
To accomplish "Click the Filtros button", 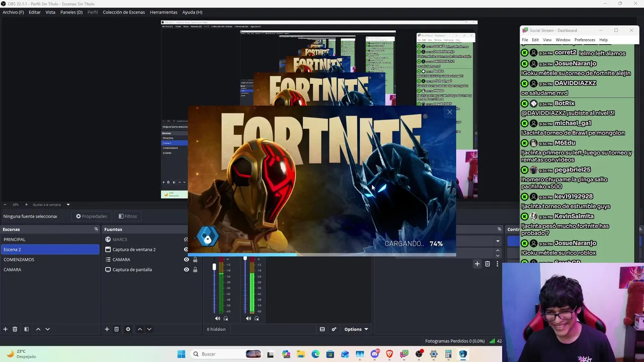I will 128,216.
